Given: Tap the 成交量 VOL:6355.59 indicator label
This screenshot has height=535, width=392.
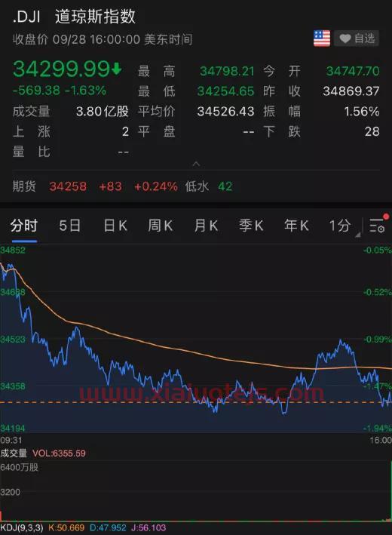Looking at the screenshot, I should [43, 454].
